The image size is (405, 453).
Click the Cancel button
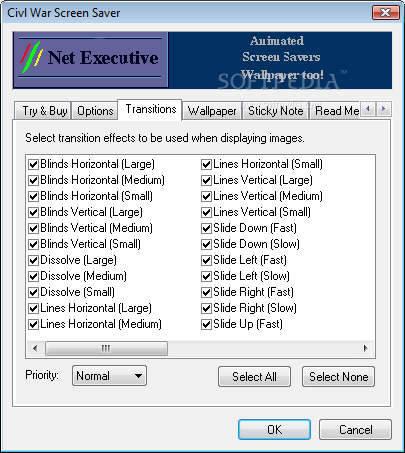pyautogui.click(x=355, y=430)
